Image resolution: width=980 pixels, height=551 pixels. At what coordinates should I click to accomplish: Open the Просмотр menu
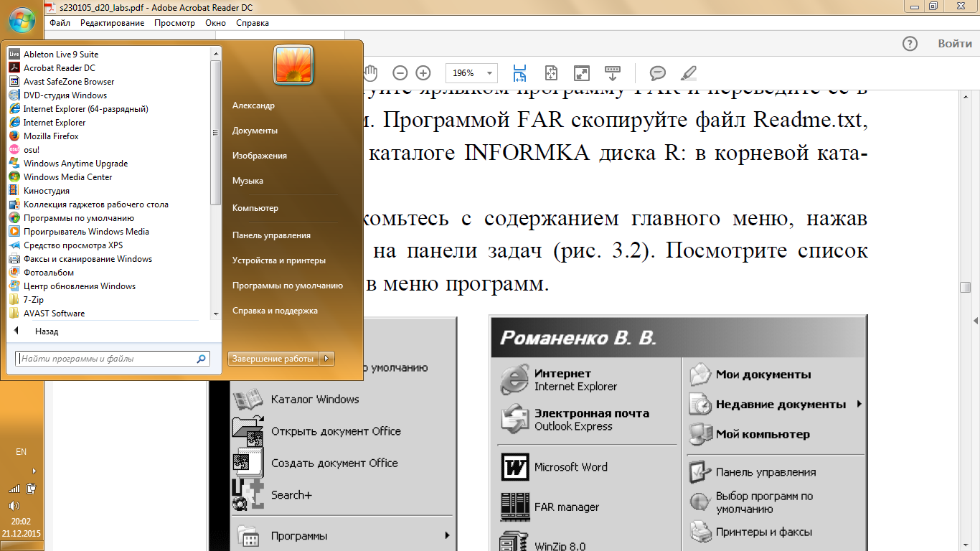coord(174,23)
